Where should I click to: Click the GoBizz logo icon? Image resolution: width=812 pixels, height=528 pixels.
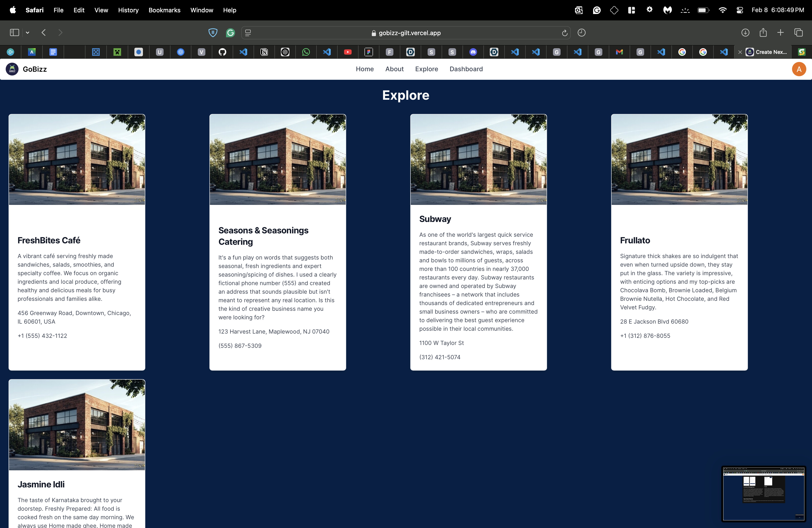[x=12, y=69]
